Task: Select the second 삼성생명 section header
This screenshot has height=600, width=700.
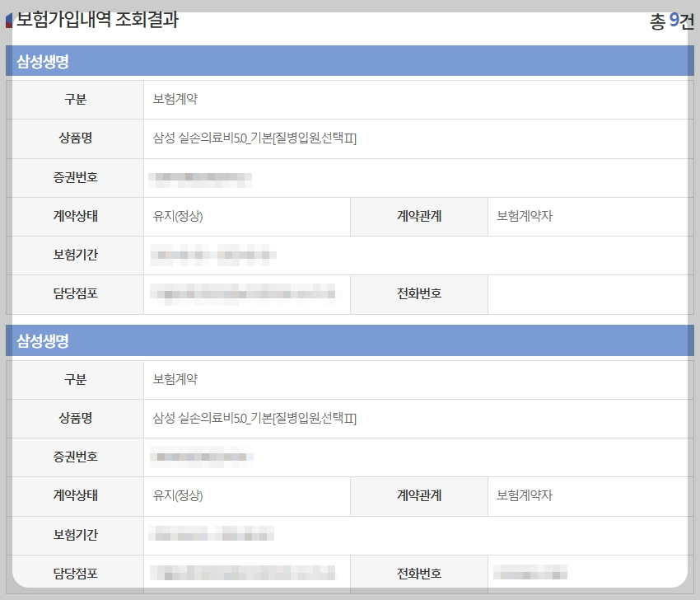Action: [x=349, y=340]
